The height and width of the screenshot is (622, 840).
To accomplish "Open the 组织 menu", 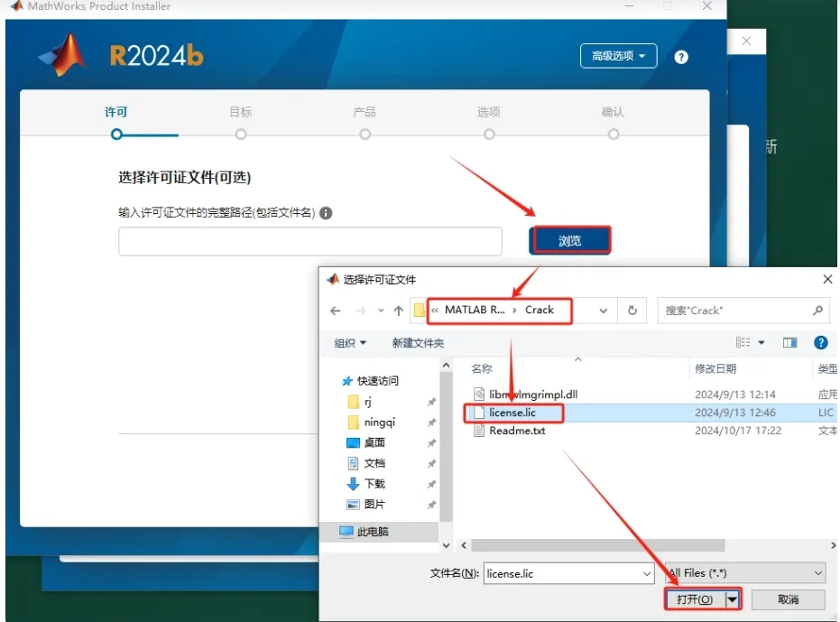I will (x=350, y=343).
